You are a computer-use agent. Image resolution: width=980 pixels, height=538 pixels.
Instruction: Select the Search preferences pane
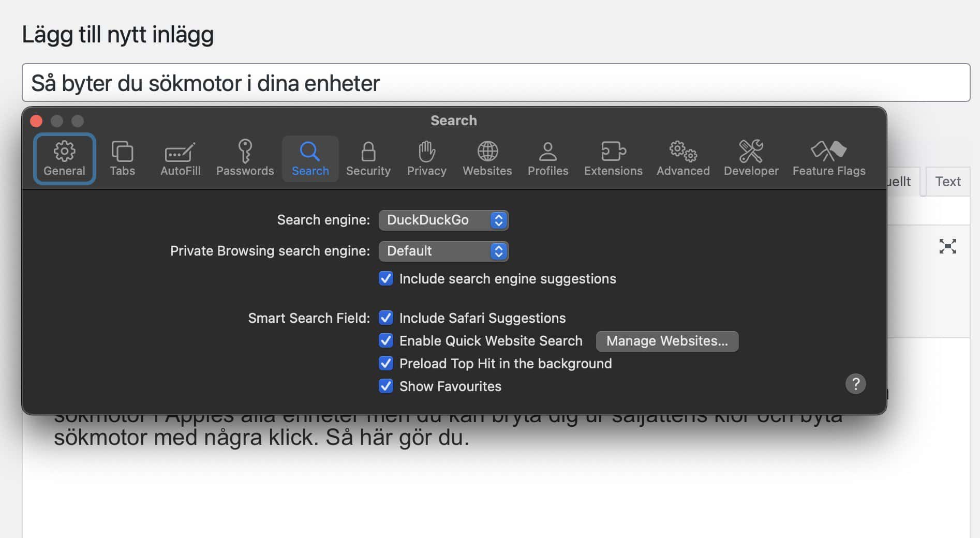click(x=310, y=159)
